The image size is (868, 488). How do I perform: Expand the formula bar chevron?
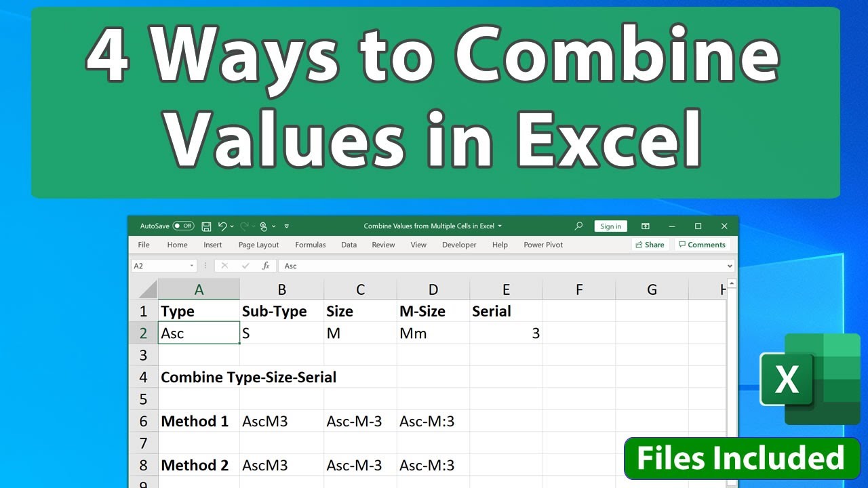tap(730, 266)
